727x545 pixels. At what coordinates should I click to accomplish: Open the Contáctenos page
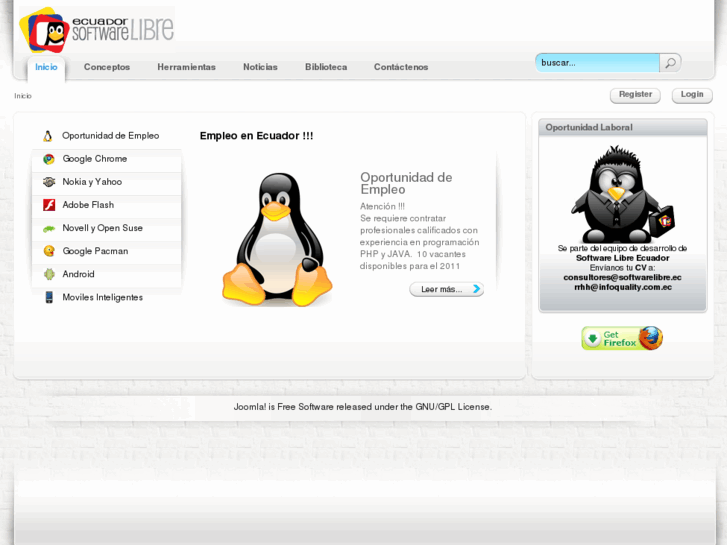click(401, 67)
